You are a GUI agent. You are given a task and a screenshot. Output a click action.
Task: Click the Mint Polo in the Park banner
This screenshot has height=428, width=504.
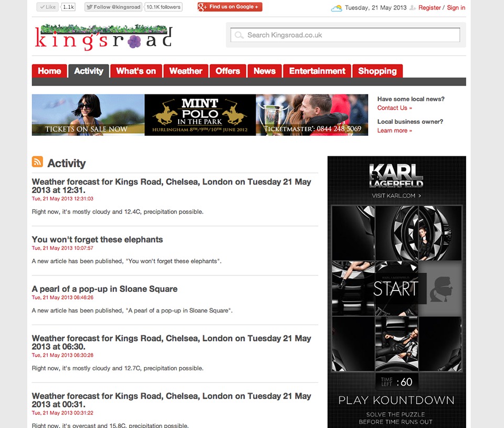(x=200, y=115)
